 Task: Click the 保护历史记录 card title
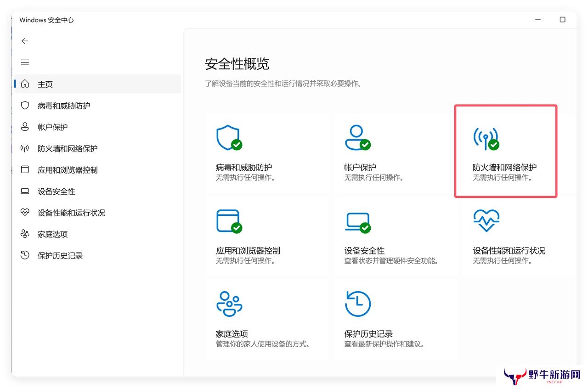tap(368, 334)
